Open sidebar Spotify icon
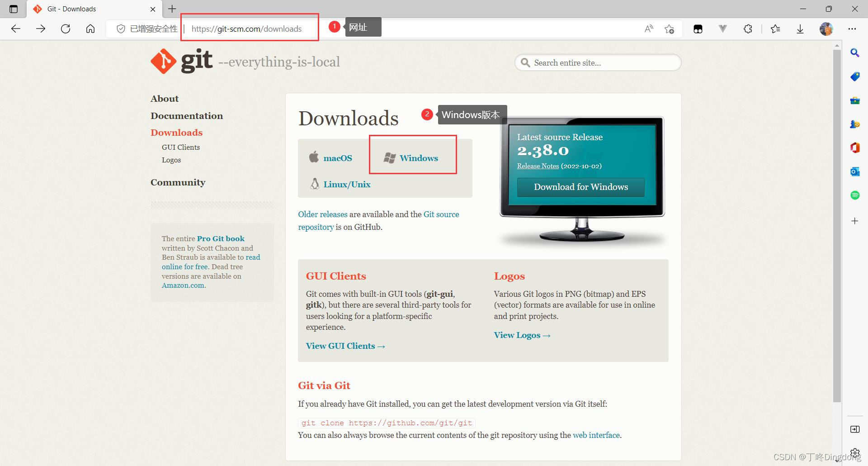868x466 pixels. (x=855, y=195)
